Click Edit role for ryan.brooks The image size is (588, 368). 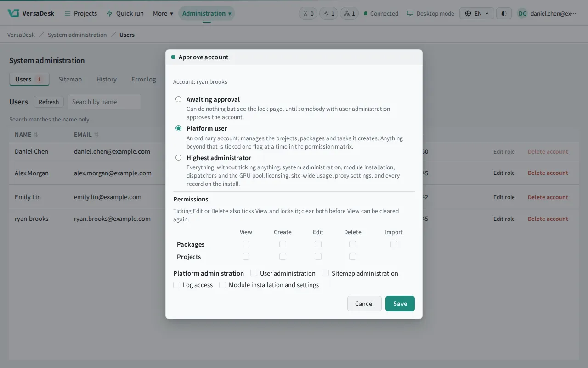[x=504, y=218]
